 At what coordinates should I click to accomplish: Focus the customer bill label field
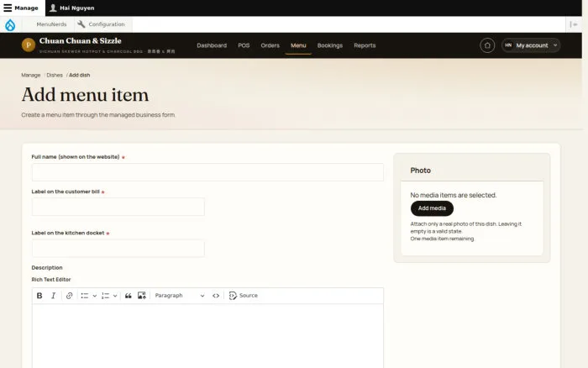pyautogui.click(x=118, y=207)
